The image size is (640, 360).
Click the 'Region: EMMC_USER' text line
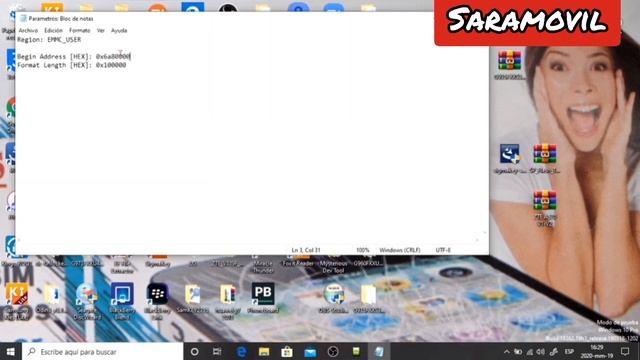click(49, 40)
